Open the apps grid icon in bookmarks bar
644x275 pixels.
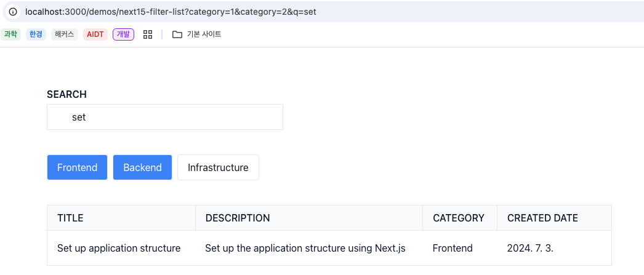(x=148, y=34)
